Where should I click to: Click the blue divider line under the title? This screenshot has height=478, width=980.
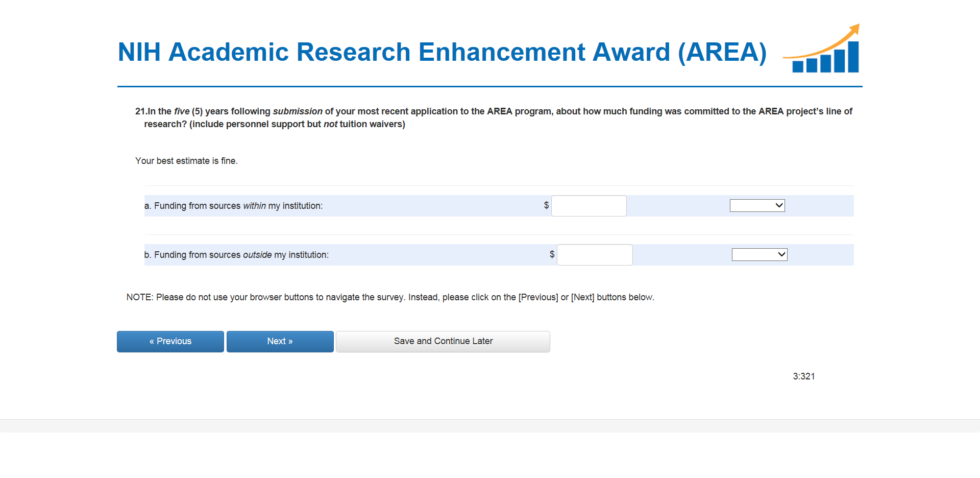[490, 87]
